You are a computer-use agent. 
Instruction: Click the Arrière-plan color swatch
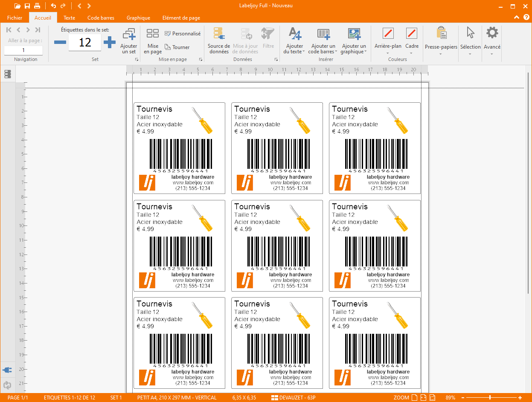tap(388, 33)
